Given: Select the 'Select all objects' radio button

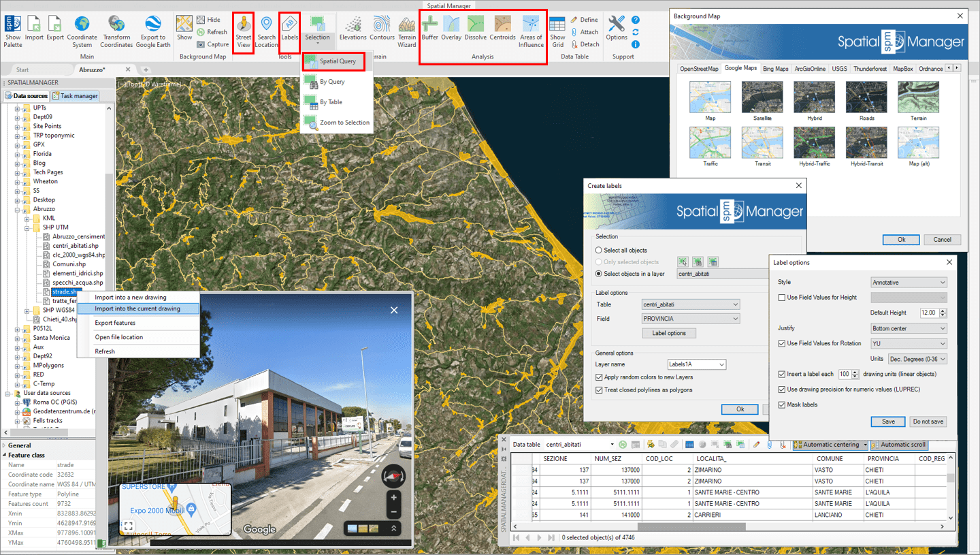Looking at the screenshot, I should click(x=599, y=251).
